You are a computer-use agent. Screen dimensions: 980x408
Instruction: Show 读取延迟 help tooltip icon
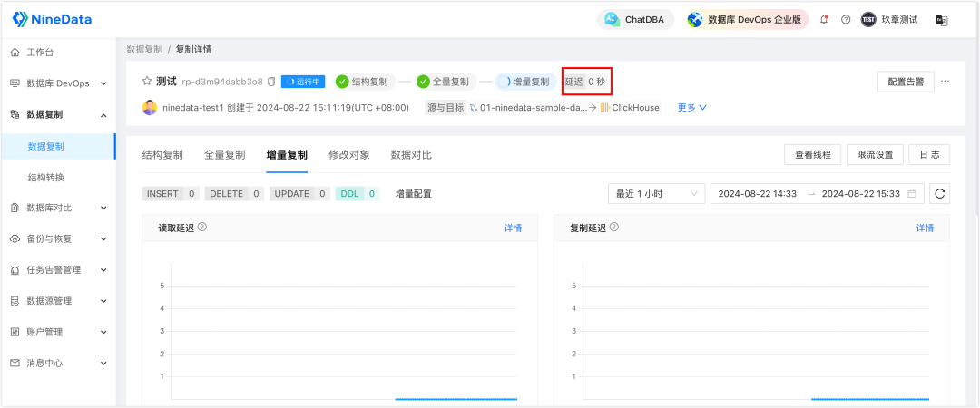coord(201,228)
